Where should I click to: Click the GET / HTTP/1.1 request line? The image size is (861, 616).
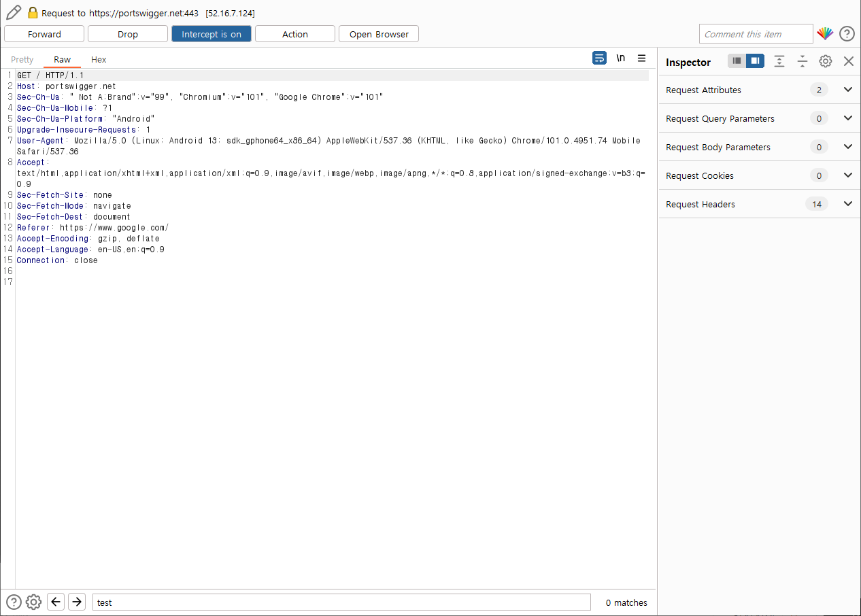pyautogui.click(x=50, y=75)
